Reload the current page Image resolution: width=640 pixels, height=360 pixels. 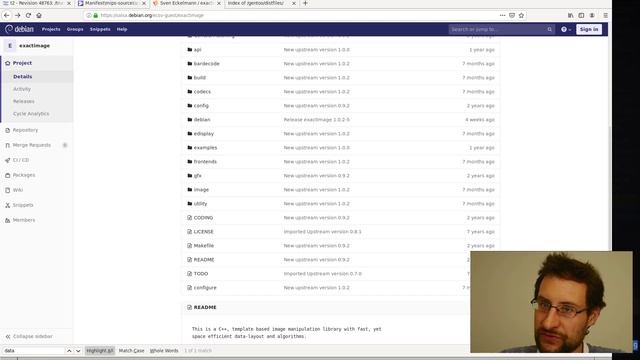pyautogui.click(x=28, y=15)
